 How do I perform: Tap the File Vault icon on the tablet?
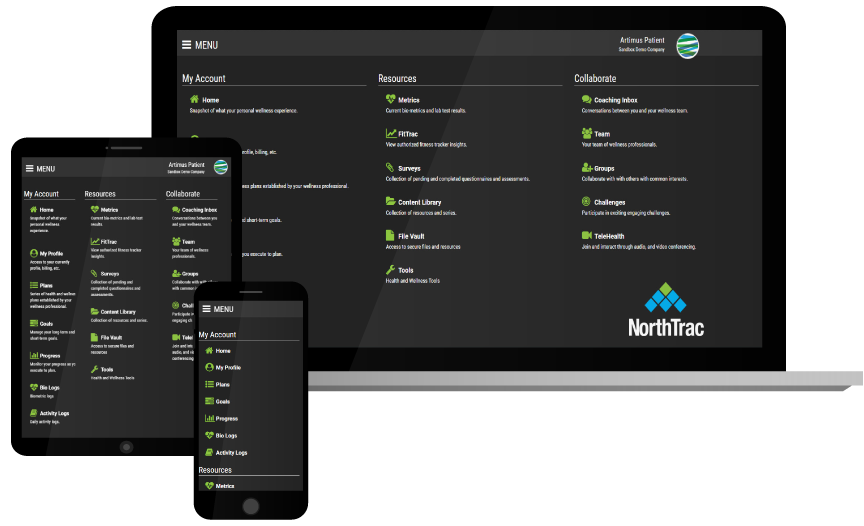pyautogui.click(x=95, y=337)
